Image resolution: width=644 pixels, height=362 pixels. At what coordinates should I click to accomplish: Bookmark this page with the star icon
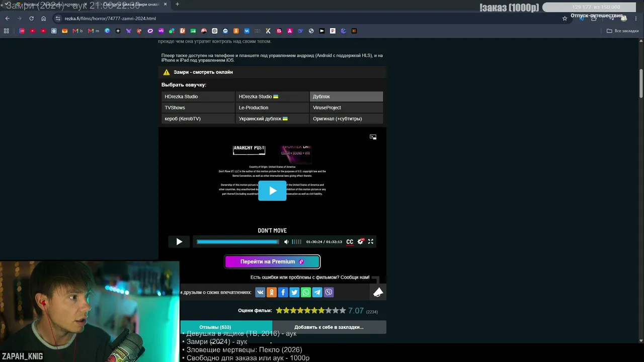pos(565,19)
